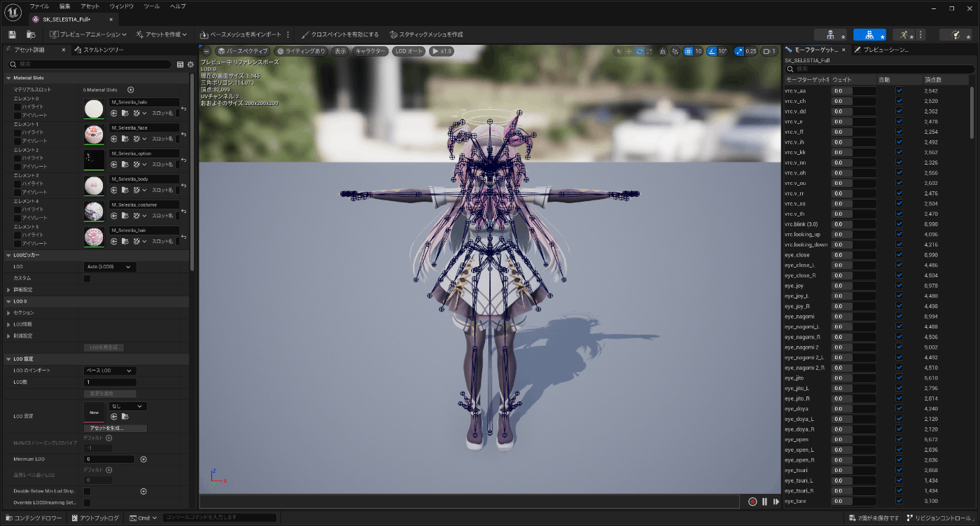Select the Translate gizmo tool
Image resolution: width=980 pixels, height=526 pixels.
pos(629,51)
